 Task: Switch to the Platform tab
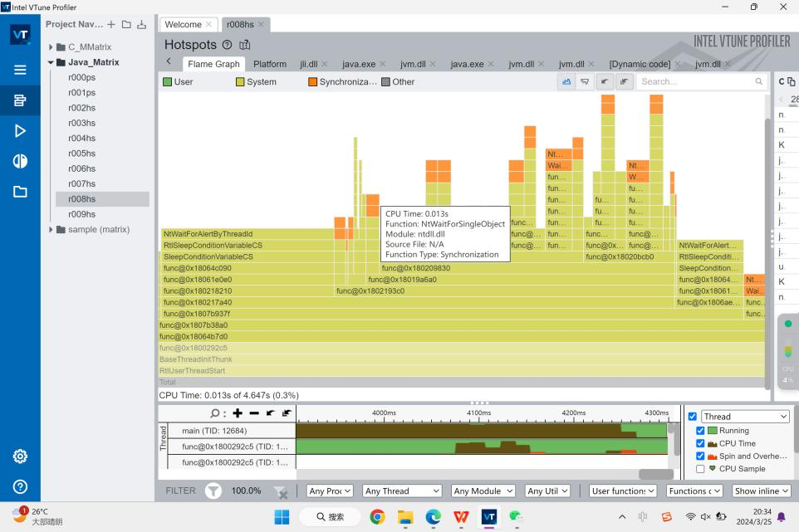(270, 64)
